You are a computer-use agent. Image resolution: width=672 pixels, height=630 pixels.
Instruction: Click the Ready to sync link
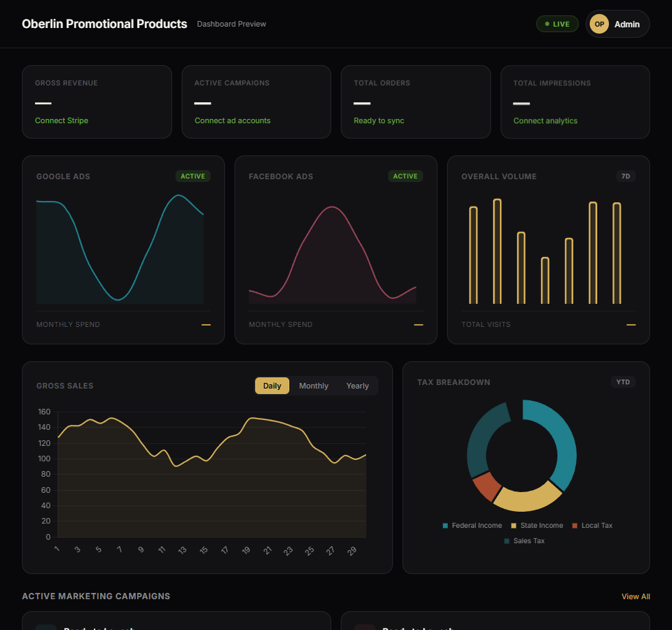[379, 121]
